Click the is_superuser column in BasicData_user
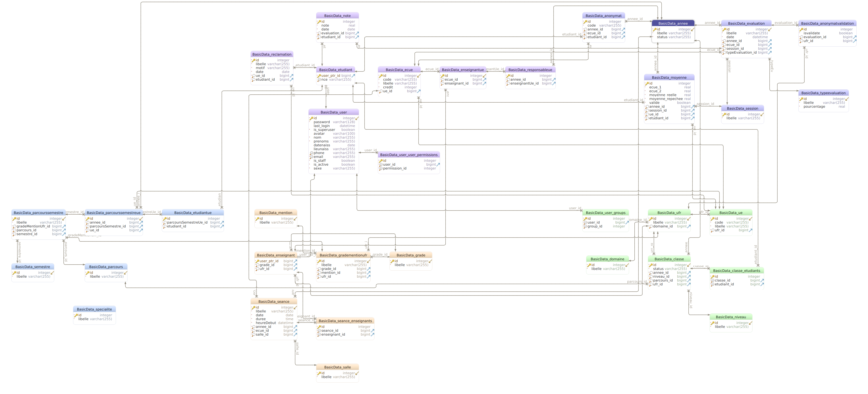868x394 pixels. [x=324, y=130]
